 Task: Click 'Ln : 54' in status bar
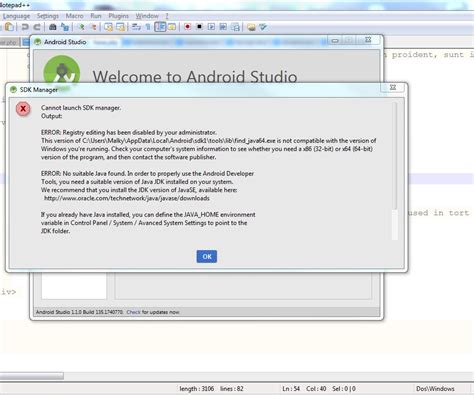pos(291,389)
